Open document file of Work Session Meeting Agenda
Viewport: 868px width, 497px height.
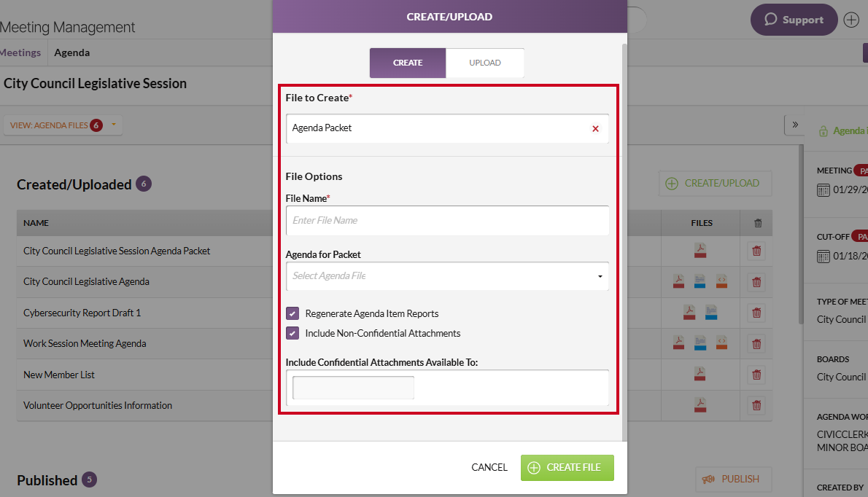click(x=700, y=343)
